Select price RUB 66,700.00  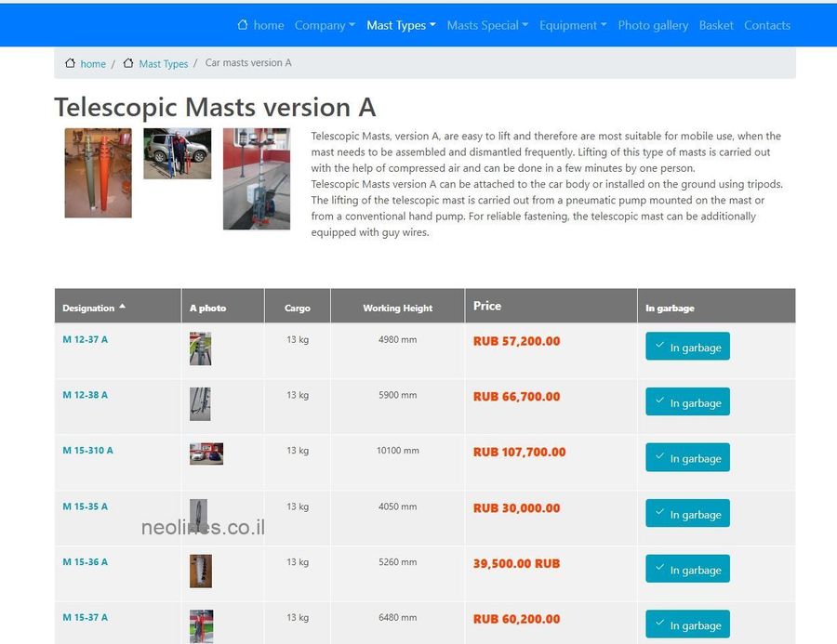(516, 397)
